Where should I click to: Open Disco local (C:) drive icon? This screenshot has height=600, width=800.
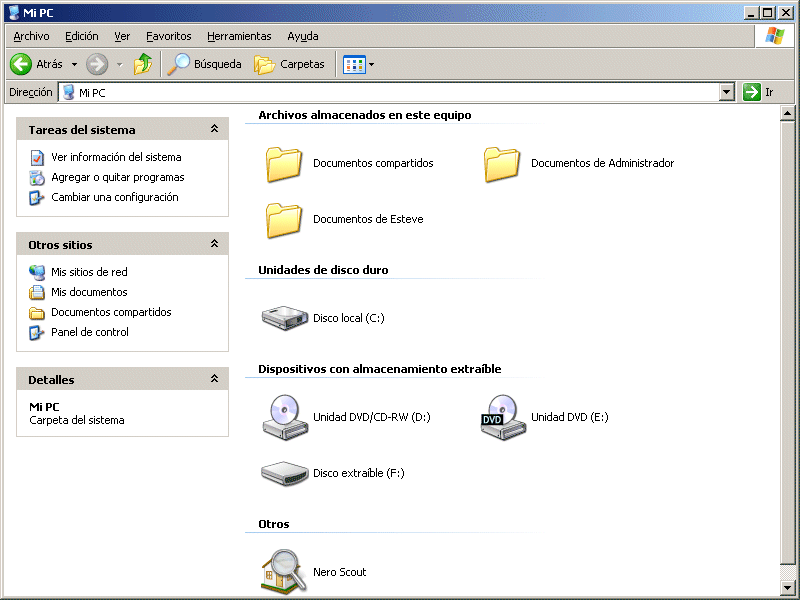point(285,318)
